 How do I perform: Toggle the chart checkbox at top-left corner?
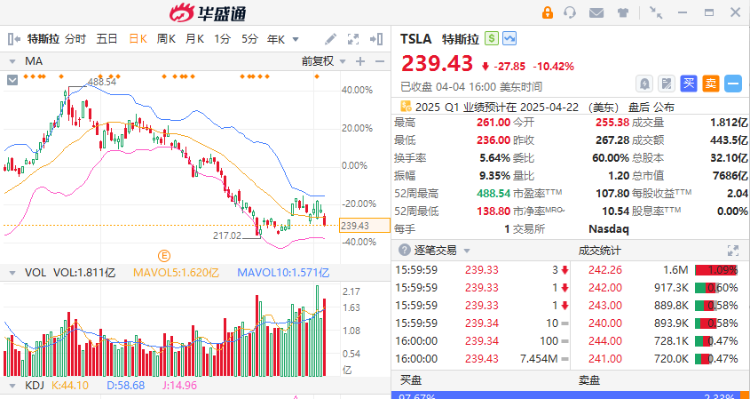12,80
